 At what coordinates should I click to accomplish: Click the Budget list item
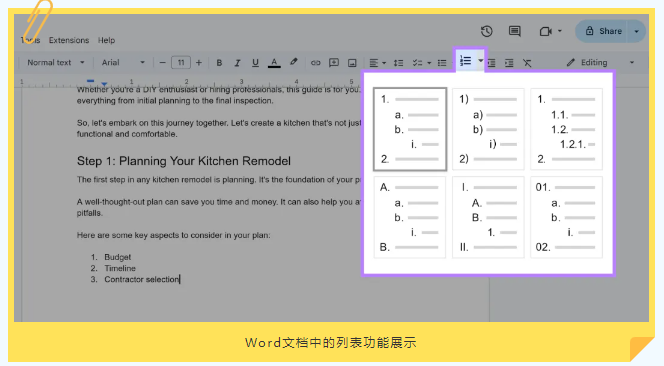[118, 257]
